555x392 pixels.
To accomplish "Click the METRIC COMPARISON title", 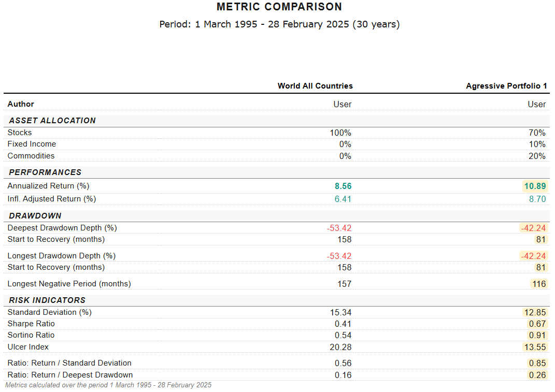I will 279,7.
